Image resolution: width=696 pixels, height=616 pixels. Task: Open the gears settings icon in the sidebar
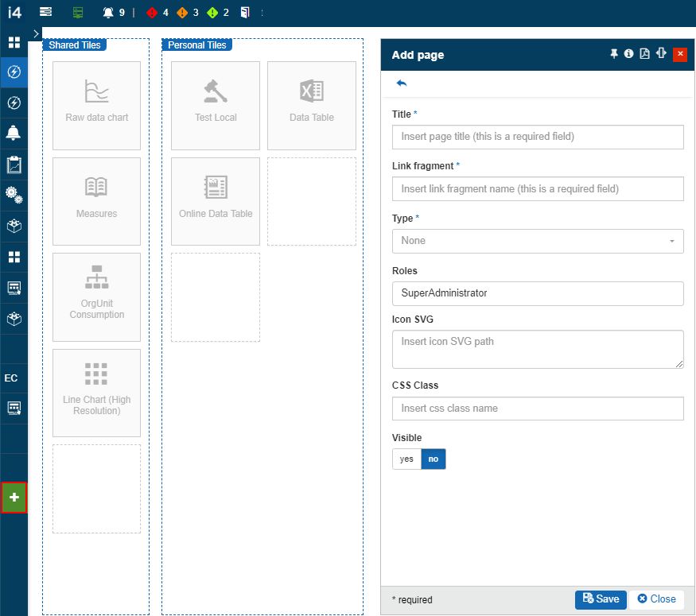coord(14,195)
